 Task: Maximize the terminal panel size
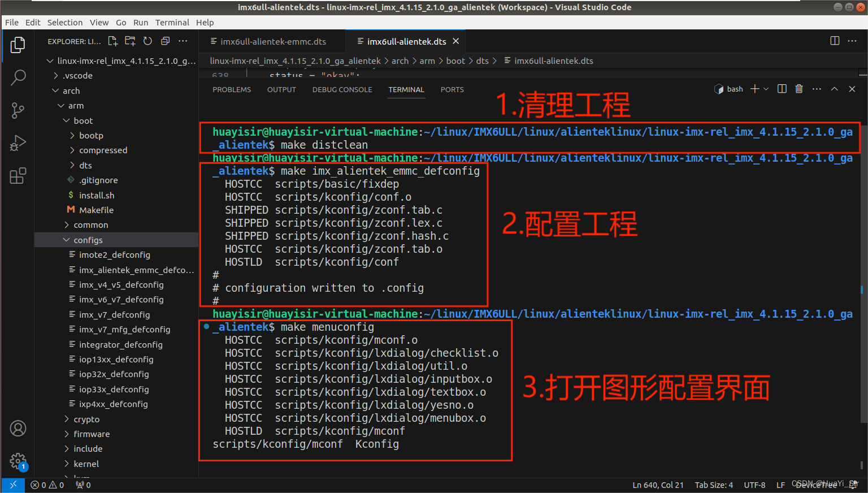click(834, 89)
